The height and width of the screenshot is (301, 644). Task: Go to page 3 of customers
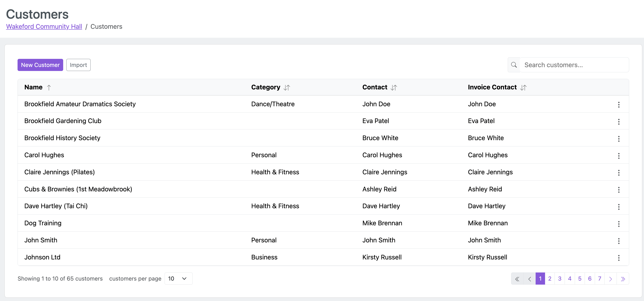coord(559,279)
